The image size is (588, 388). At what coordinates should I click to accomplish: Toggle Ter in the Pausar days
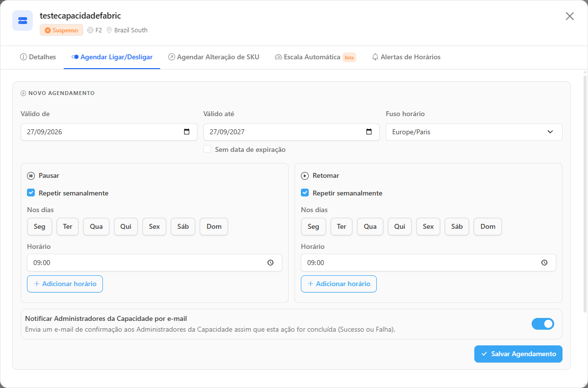[68, 227]
